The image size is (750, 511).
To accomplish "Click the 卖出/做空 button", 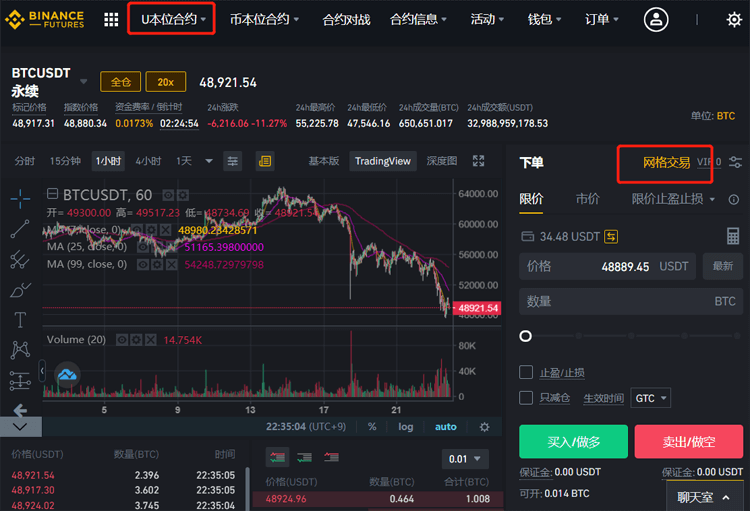I will point(689,441).
